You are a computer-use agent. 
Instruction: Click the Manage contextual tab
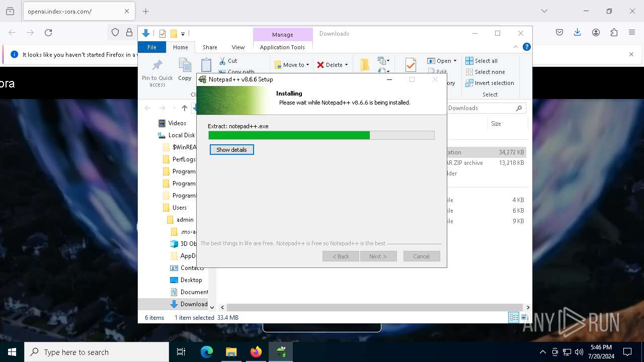pyautogui.click(x=282, y=35)
